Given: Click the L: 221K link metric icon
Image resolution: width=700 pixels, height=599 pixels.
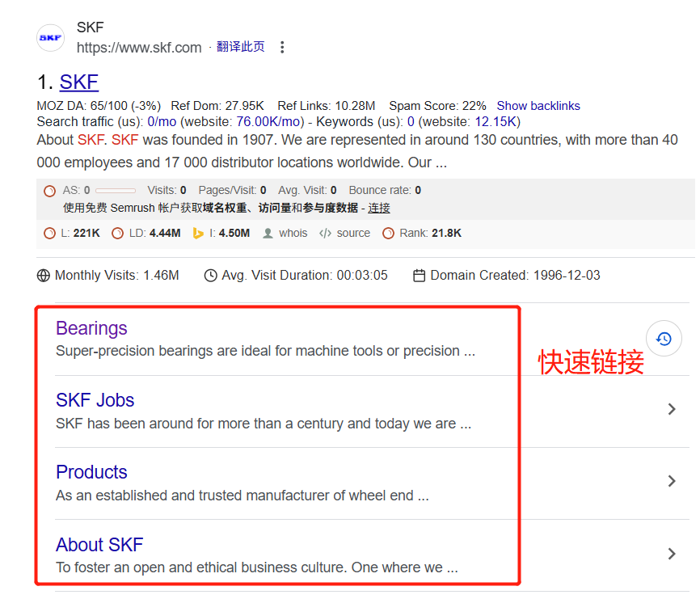Looking at the screenshot, I should pyautogui.click(x=48, y=233).
